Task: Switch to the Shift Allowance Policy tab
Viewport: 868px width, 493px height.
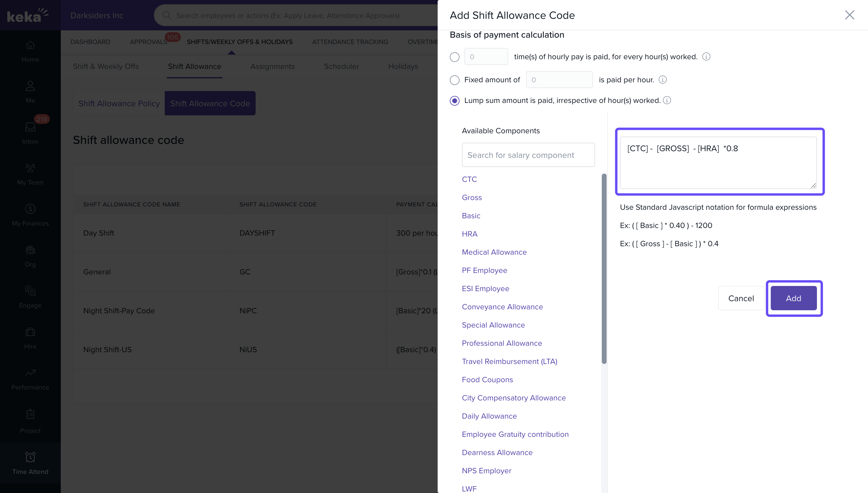Action: [119, 103]
